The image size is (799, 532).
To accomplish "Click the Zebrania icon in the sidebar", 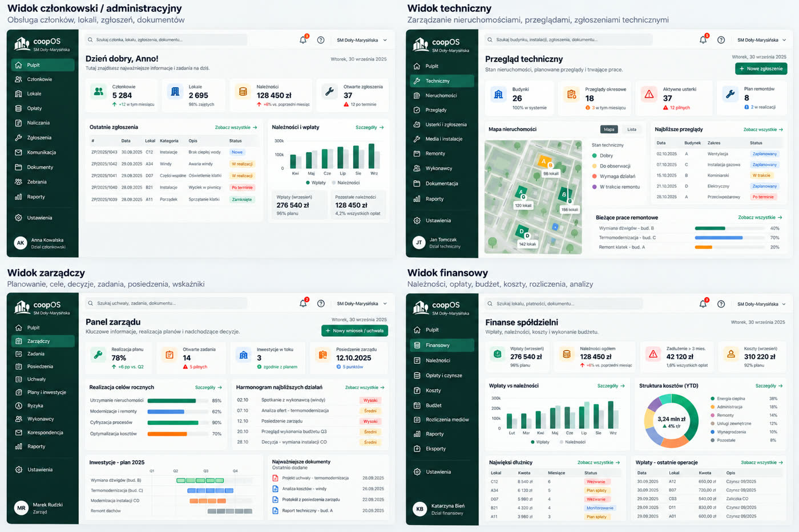I will tap(18, 182).
